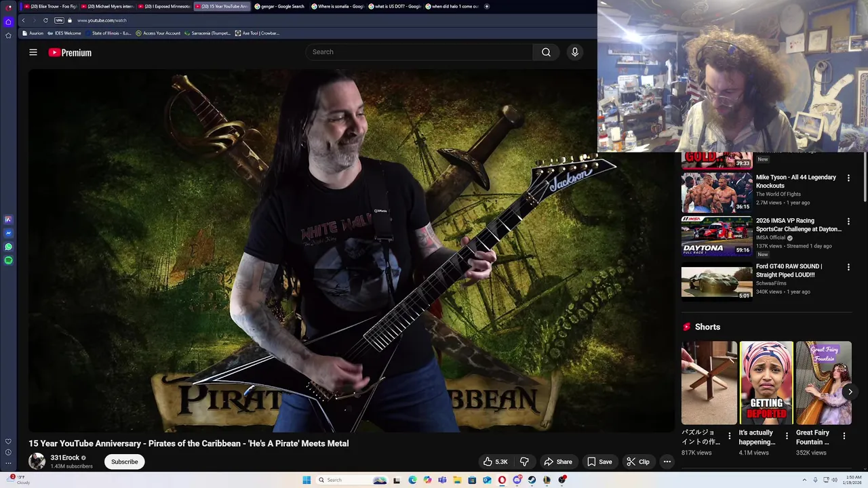The width and height of the screenshot is (868, 488).
Task: Create a clip with Clip button
Action: [x=638, y=462]
